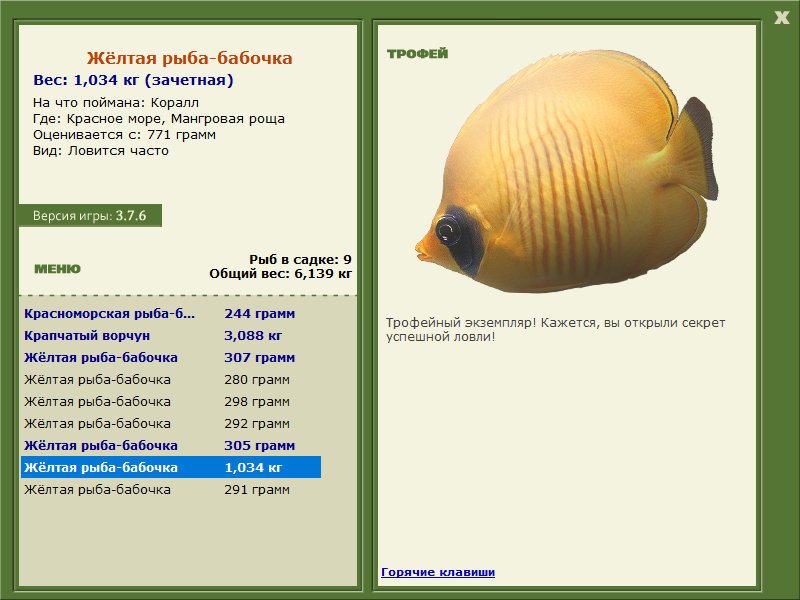Click the Жёлтая рыба-бабочка title heading
Viewport: 800px width, 600px height.
189,58
